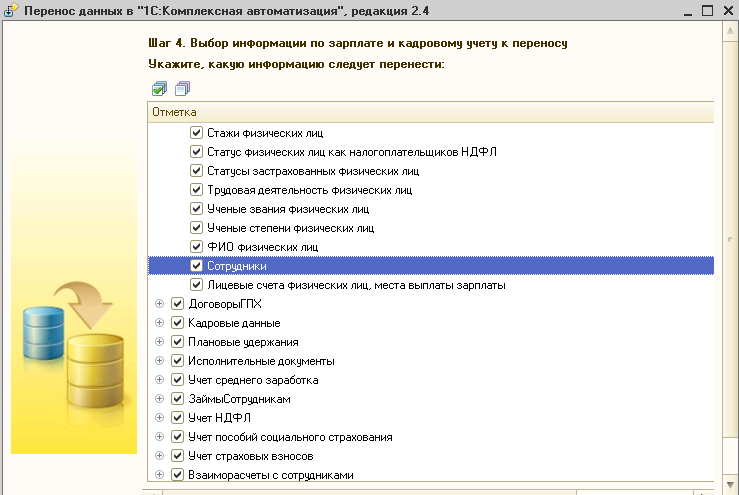Select the Кадровые данные row label
Screen dimensions: 739x495
(234, 323)
